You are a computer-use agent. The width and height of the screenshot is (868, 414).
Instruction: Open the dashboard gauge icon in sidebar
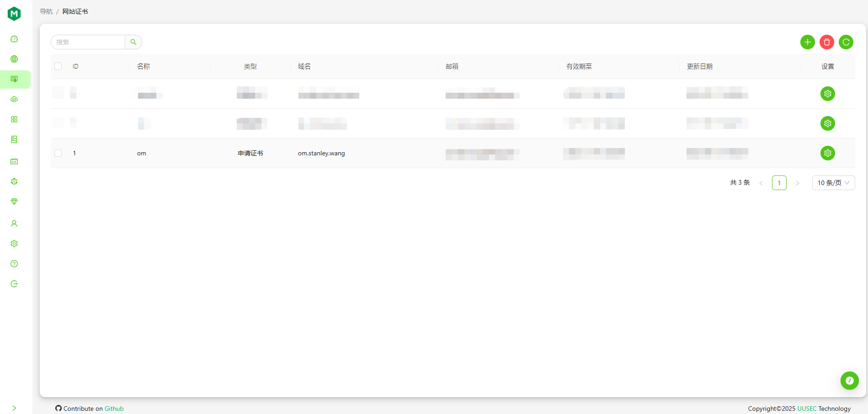(x=14, y=39)
